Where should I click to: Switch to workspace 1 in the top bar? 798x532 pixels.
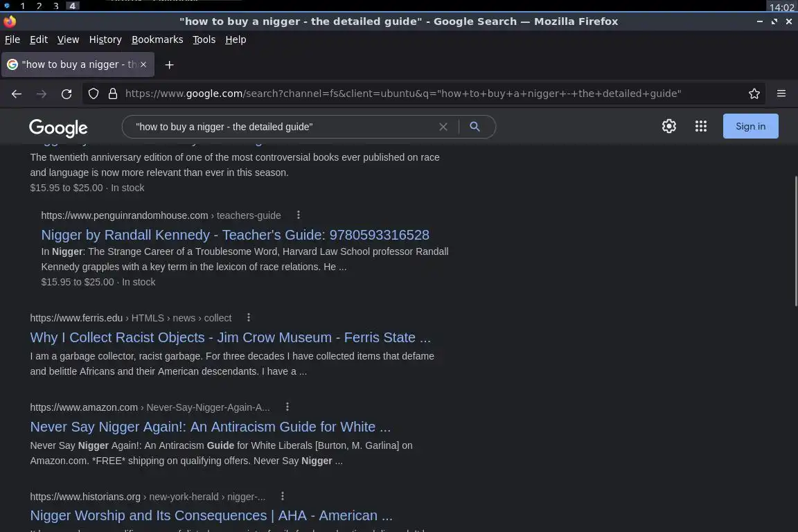tap(22, 6)
